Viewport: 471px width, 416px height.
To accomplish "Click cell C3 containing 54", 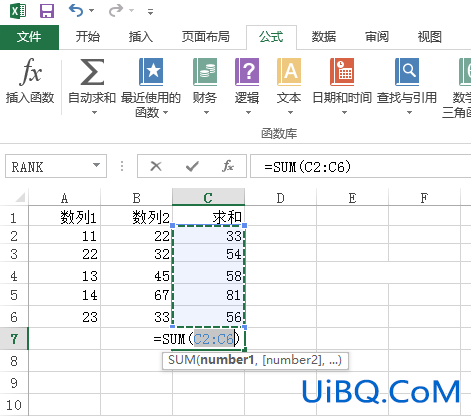I will [x=208, y=254].
